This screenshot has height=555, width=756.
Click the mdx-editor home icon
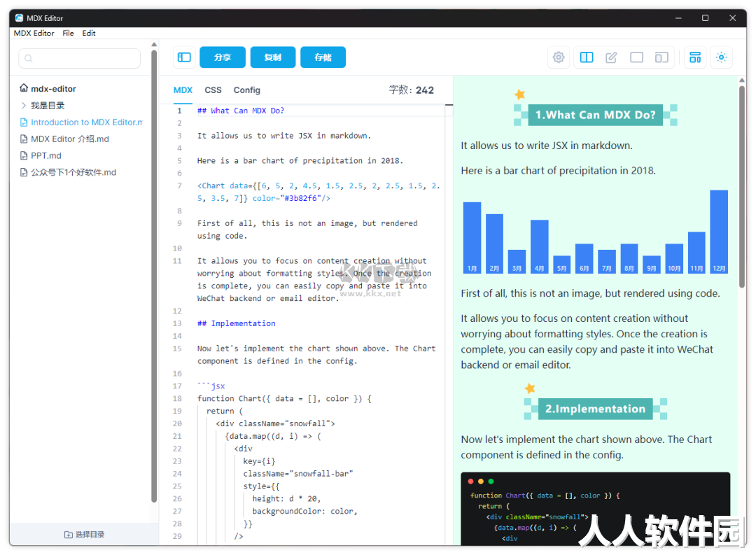point(24,87)
